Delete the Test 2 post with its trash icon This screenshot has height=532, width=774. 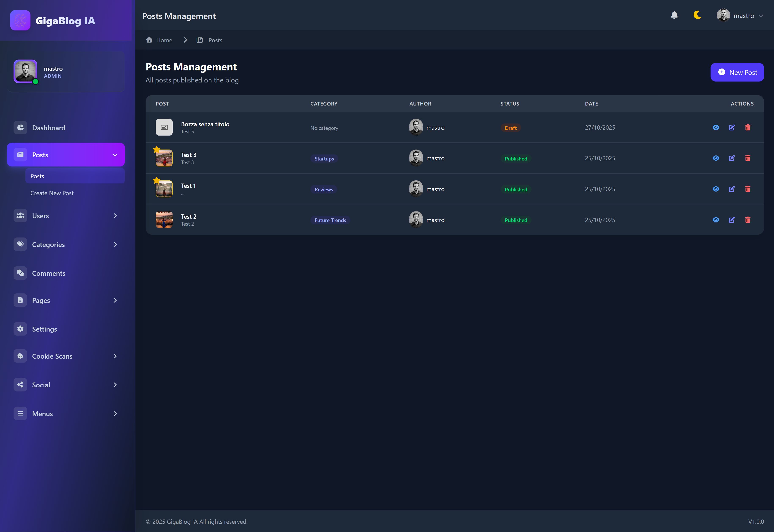click(x=748, y=220)
